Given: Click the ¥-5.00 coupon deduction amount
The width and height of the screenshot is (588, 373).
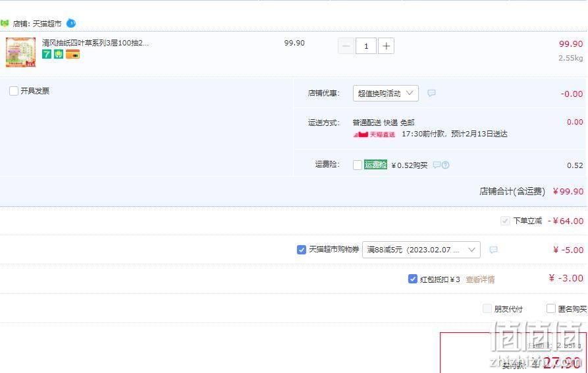Looking at the screenshot, I should pyautogui.click(x=568, y=250).
